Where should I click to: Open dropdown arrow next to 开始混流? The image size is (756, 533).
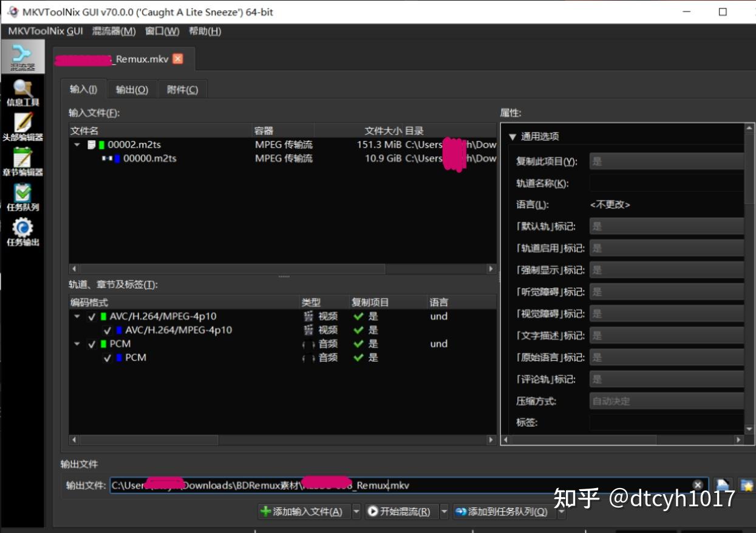[x=444, y=512]
